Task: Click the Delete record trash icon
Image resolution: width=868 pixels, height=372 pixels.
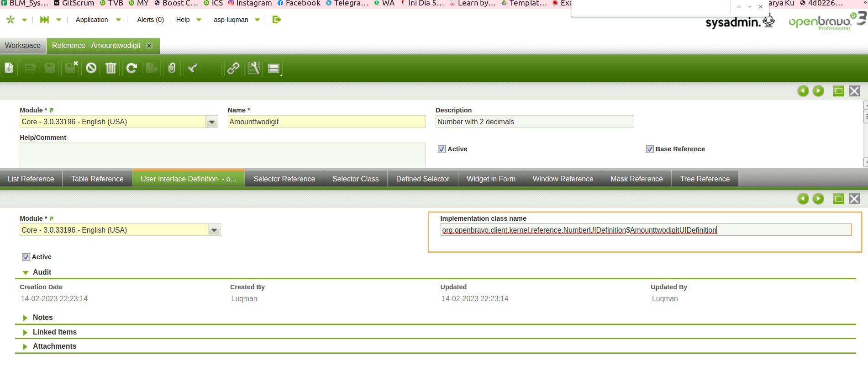Action: point(111,69)
